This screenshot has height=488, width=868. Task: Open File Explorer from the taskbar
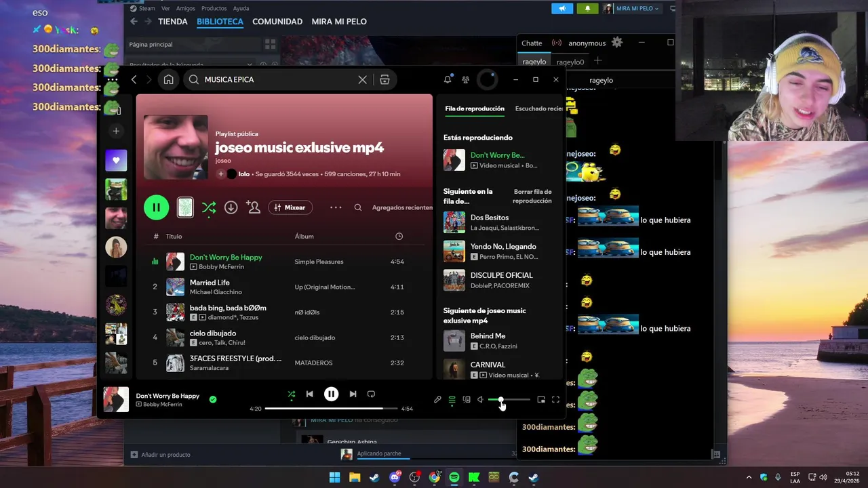pos(355,477)
